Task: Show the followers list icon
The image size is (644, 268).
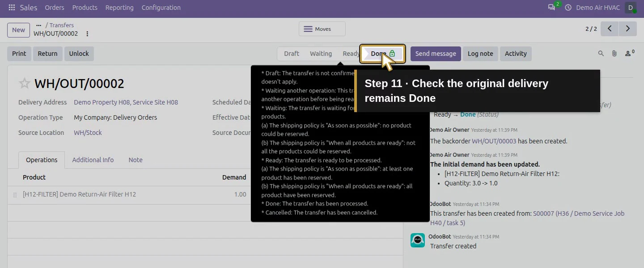Action: point(629,54)
